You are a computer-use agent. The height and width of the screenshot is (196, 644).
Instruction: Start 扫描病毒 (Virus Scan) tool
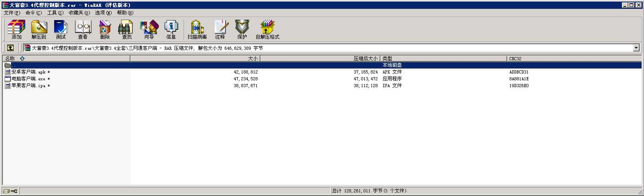point(197,30)
